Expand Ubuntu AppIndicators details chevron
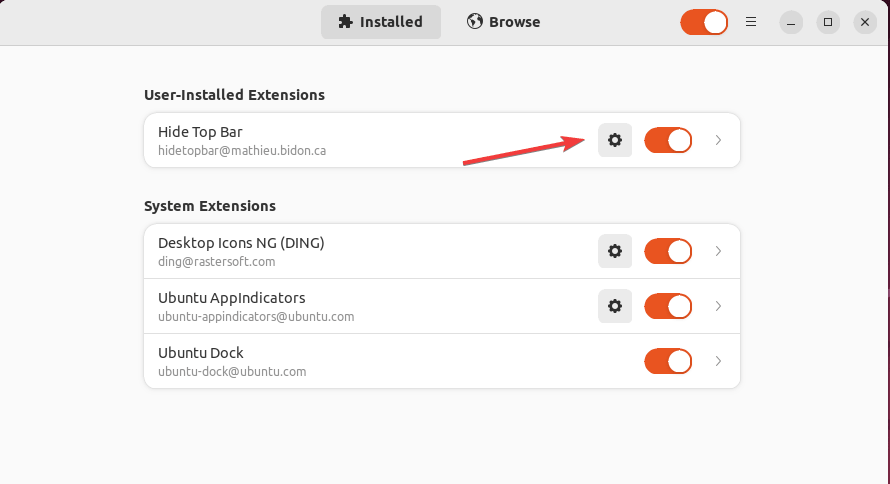The image size is (890, 484). (718, 306)
